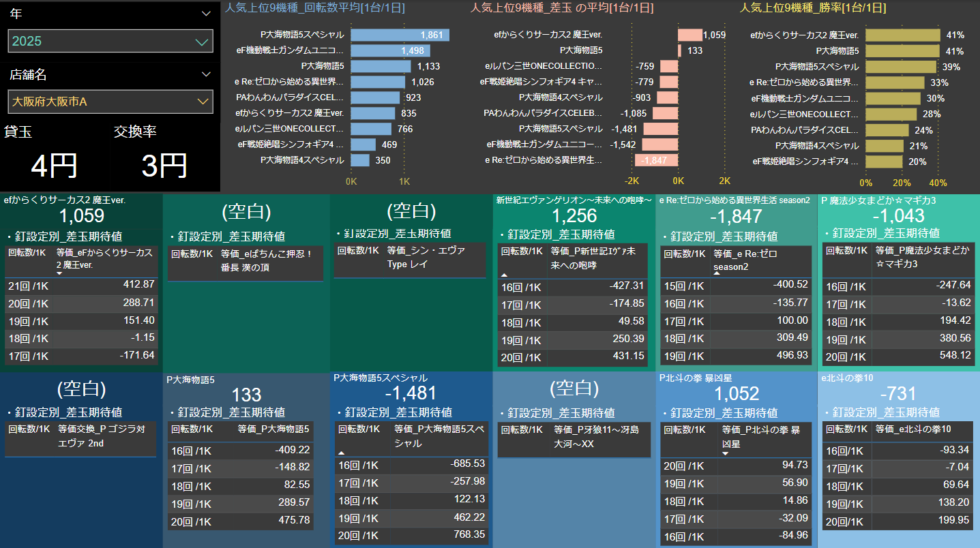The image size is (980, 548).
Task: Select the P大海物語5スペシャル bar showing 1,861
Action: click(x=400, y=35)
